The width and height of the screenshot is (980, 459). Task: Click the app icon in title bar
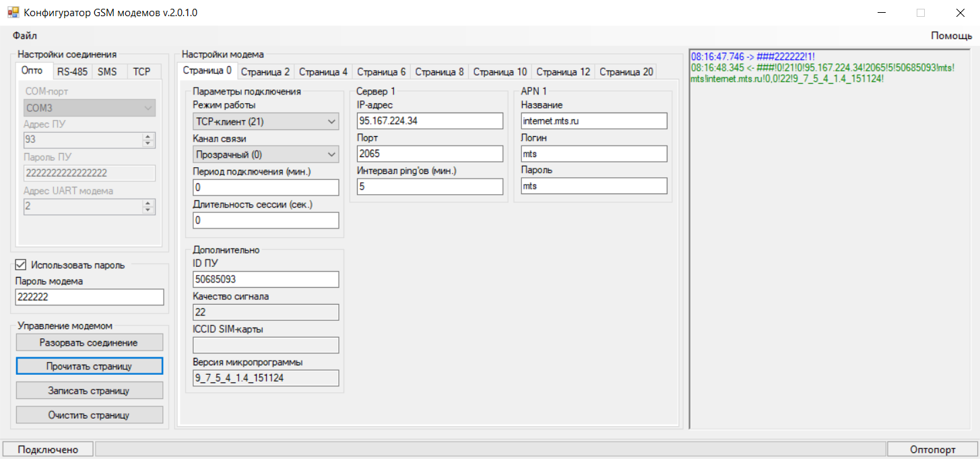(x=13, y=13)
